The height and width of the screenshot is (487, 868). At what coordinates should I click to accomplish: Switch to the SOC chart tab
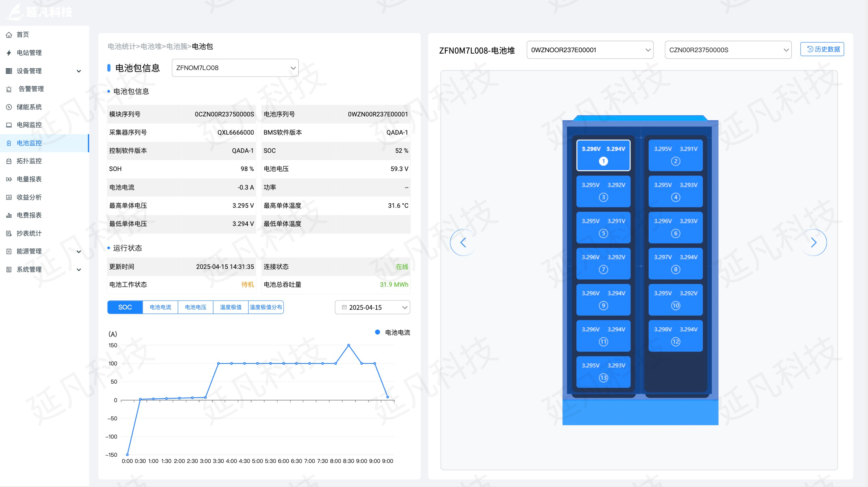125,307
